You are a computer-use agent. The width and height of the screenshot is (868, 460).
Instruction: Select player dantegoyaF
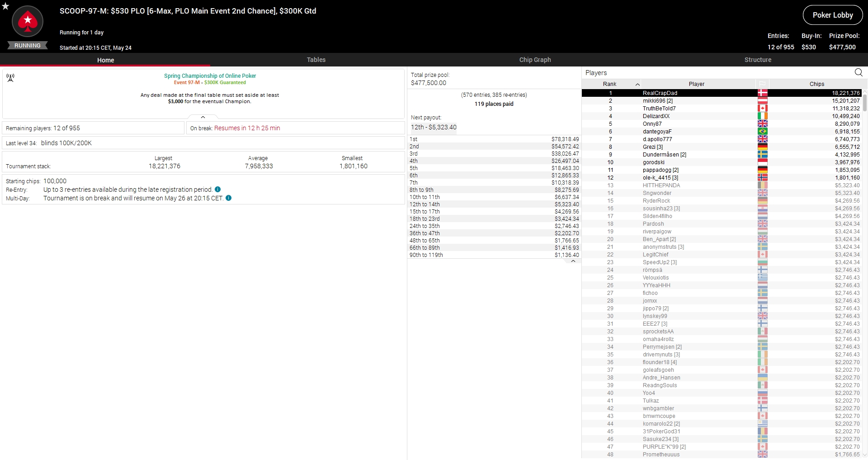(x=722, y=132)
